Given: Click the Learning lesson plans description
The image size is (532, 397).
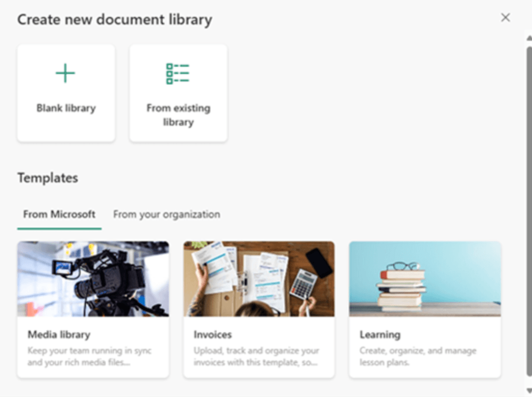Looking at the screenshot, I should [417, 357].
